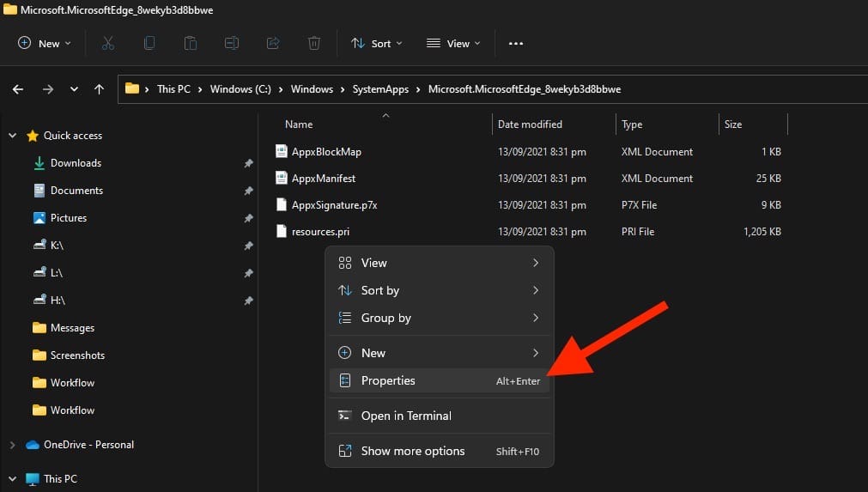This screenshot has height=492, width=868.
Task: Click the folder icon in address bar
Action: 131,88
